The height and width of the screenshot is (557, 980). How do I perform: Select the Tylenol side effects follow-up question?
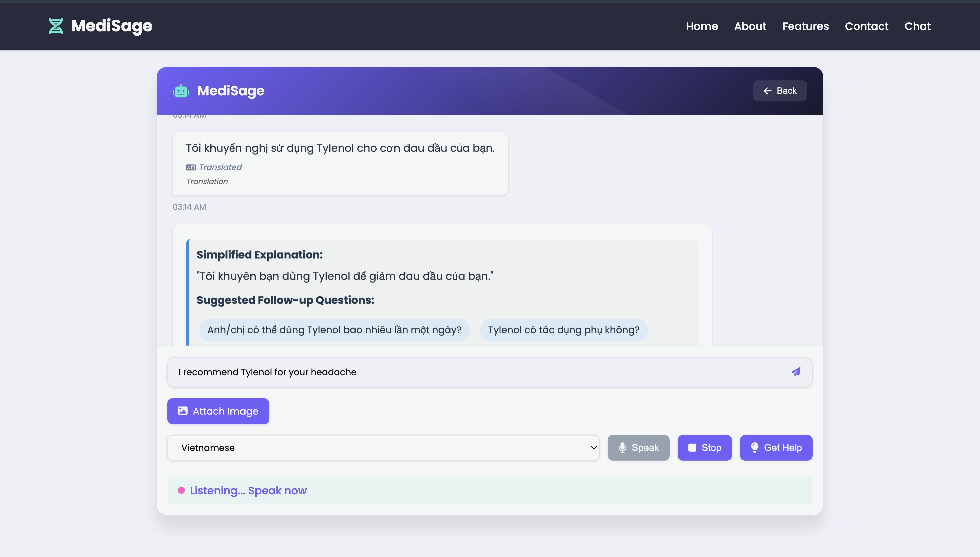click(563, 330)
